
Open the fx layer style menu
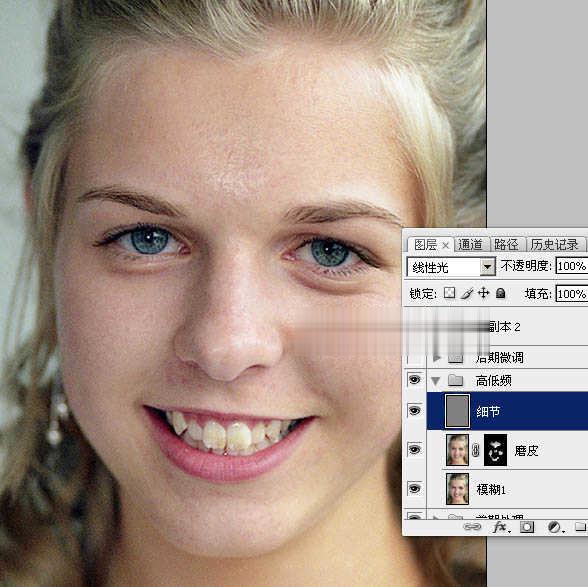click(x=501, y=527)
